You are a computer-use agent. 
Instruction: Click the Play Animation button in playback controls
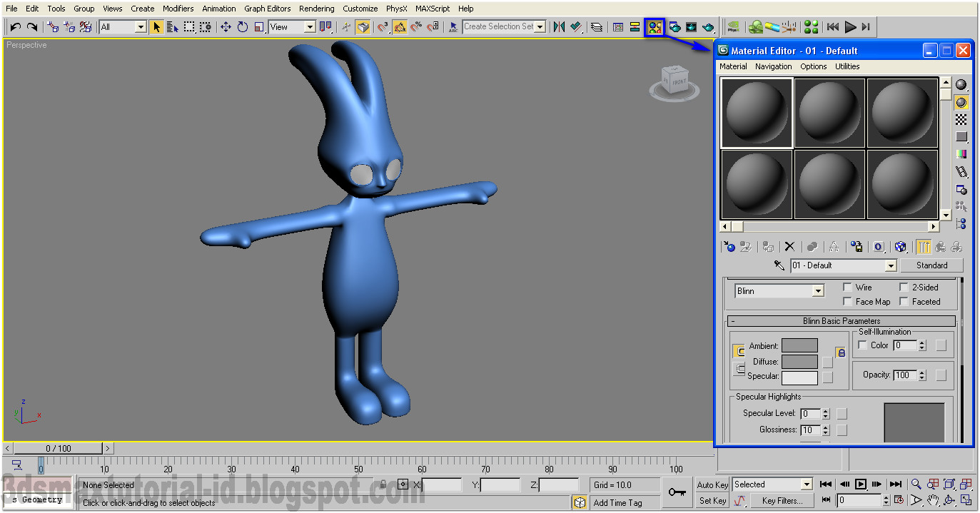(x=861, y=484)
